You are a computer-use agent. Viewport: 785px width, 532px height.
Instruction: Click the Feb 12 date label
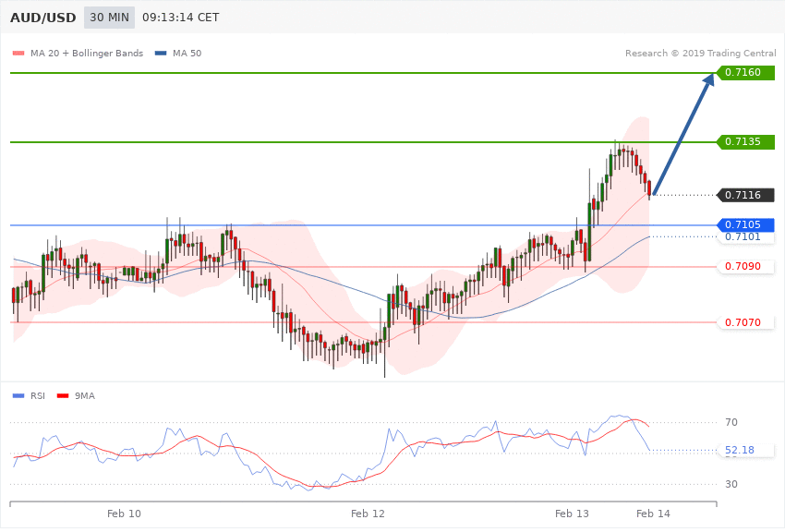[368, 514]
